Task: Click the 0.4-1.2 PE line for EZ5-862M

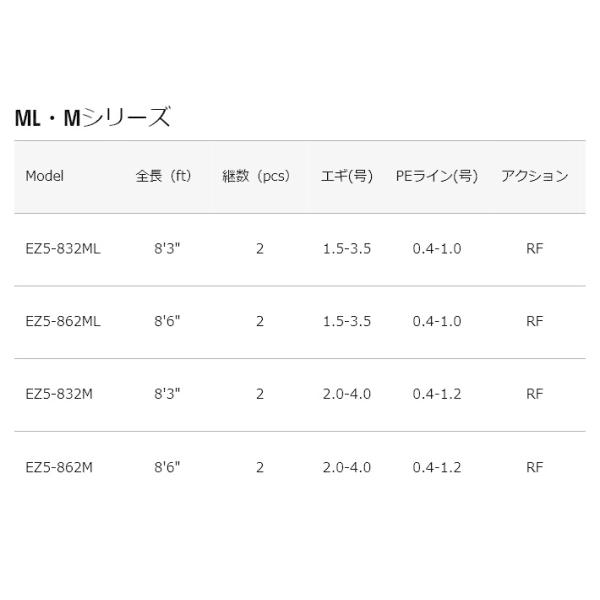Action: point(437,467)
